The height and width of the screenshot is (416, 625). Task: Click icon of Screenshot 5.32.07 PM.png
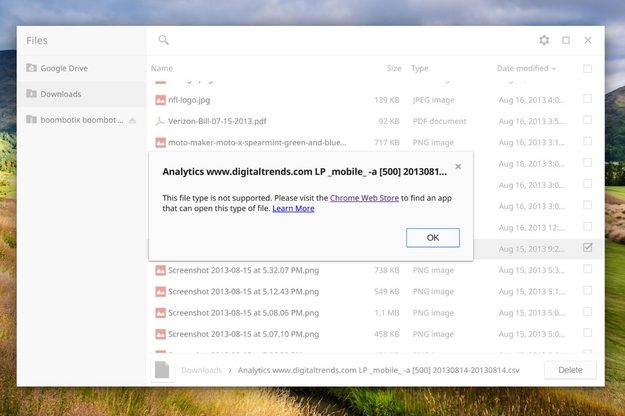tap(160, 270)
